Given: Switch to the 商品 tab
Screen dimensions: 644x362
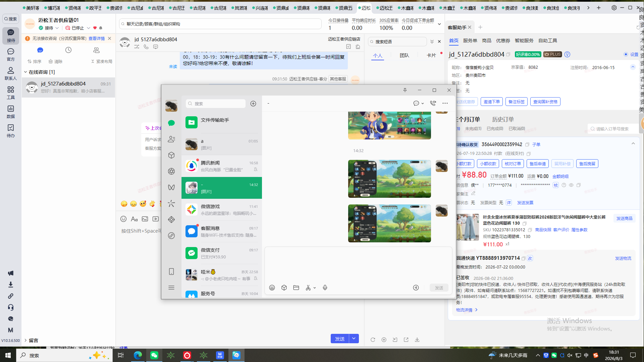Looking at the screenshot, I should [x=486, y=41].
